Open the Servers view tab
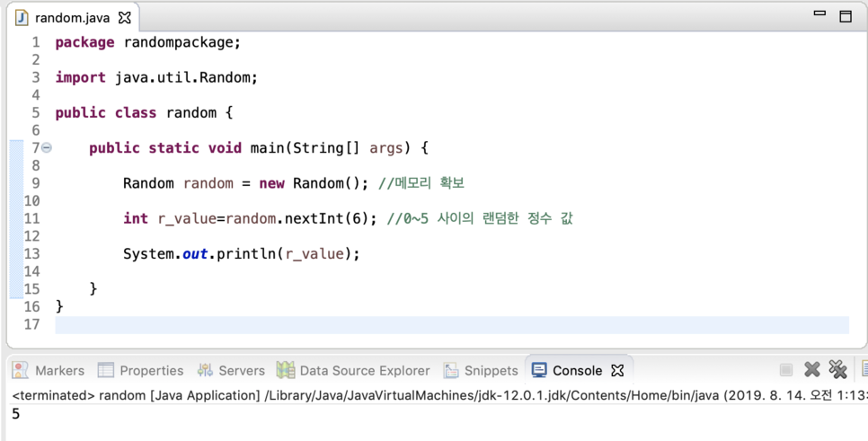The width and height of the screenshot is (868, 441). coord(231,370)
